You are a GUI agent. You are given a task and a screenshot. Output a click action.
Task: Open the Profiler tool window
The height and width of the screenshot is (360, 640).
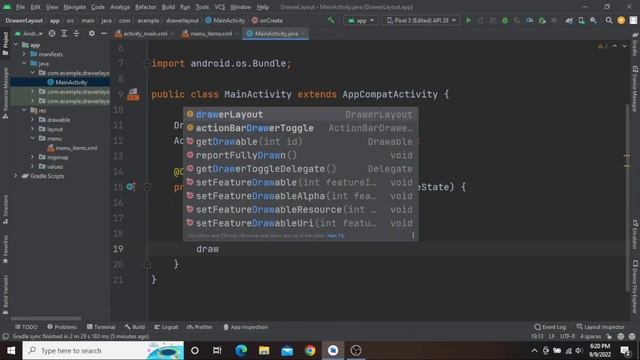tap(199, 327)
